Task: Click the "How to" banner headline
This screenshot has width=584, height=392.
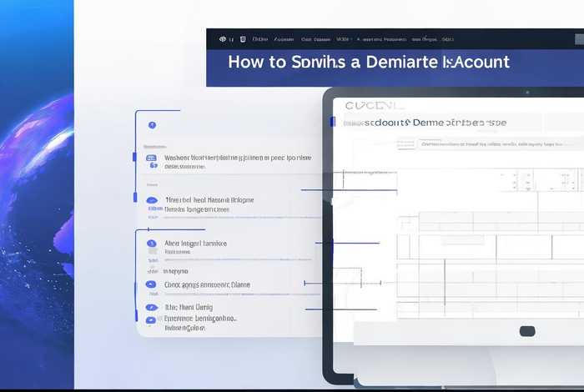Action: 368,63
